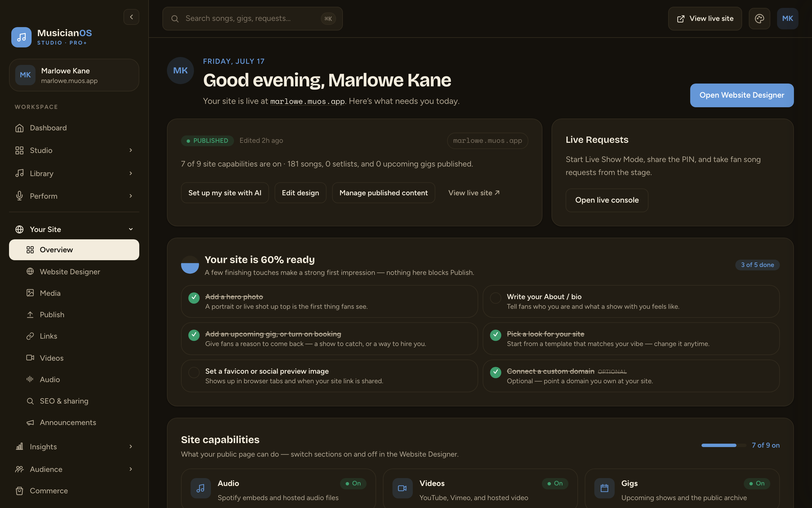Click Set up my site with AI
Viewport: 812px width, 508px height.
point(225,193)
